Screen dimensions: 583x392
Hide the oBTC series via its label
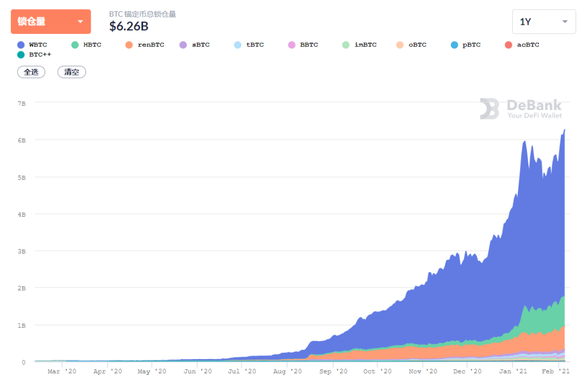tap(417, 45)
